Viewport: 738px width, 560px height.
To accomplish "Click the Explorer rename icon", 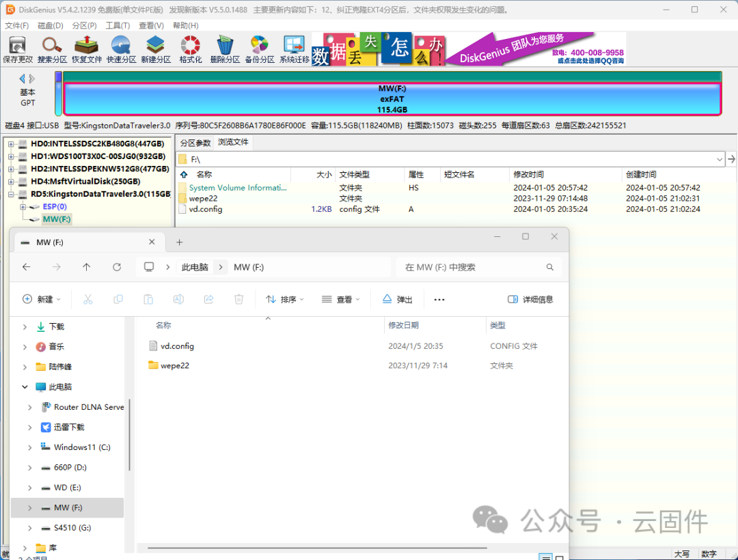I will tap(178, 299).
